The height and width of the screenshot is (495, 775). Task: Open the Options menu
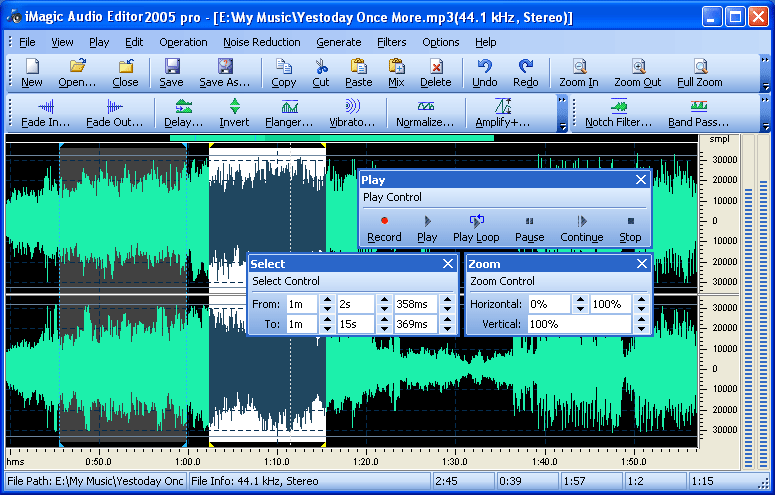point(440,43)
